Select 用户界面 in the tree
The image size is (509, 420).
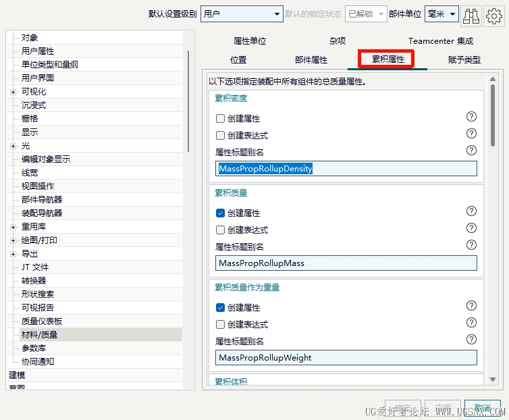point(38,78)
